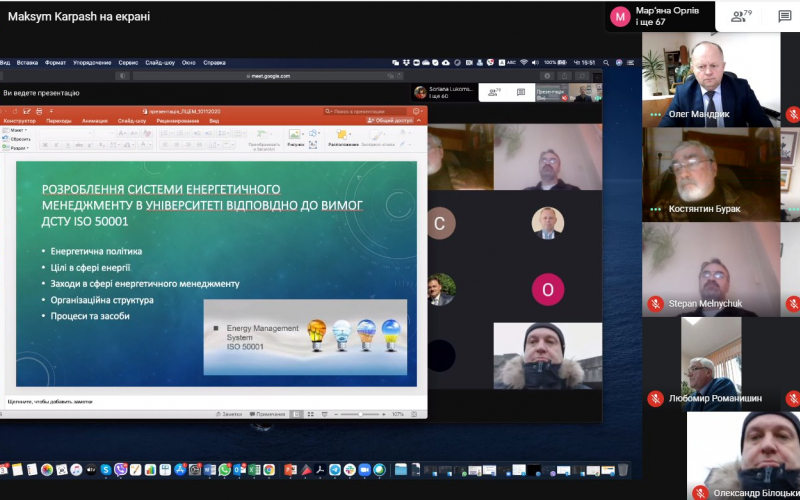Click the meet.google.com address bar
Screen dimensions: 800x500
[268, 76]
